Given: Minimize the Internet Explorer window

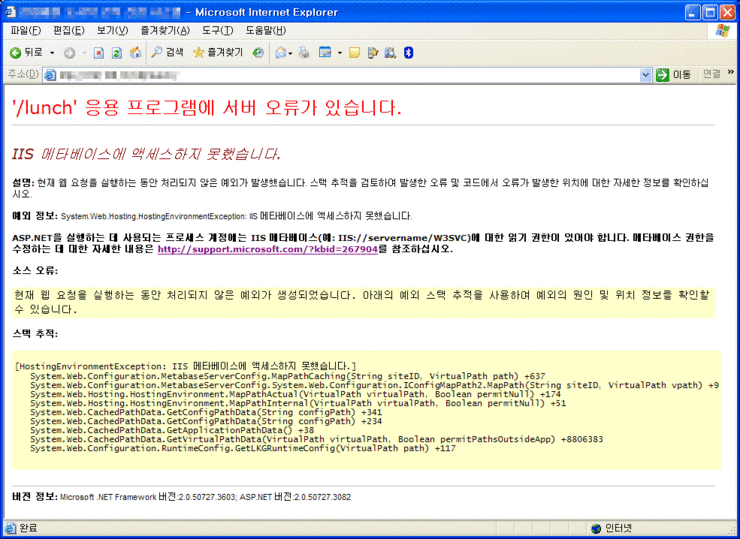Looking at the screenshot, I should click(x=693, y=12).
